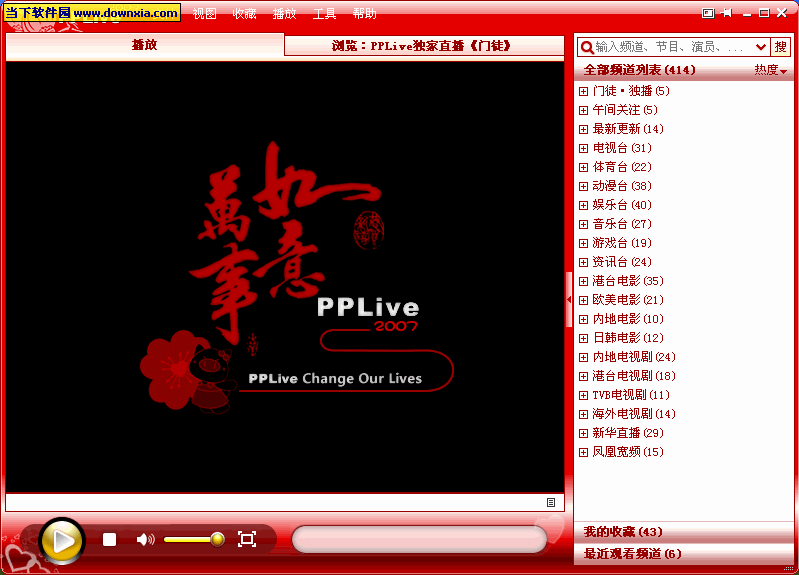Screen dimensions: 799x575
Task: Click the 搜 search button
Action: 780,47
